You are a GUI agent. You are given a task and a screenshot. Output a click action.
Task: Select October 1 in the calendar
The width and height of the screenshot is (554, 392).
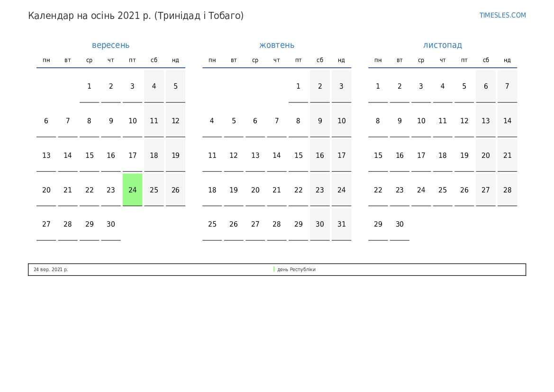[298, 86]
